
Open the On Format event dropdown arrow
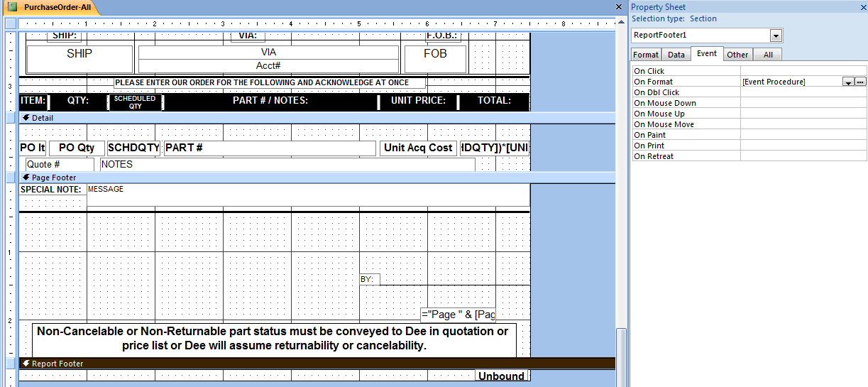(x=848, y=82)
